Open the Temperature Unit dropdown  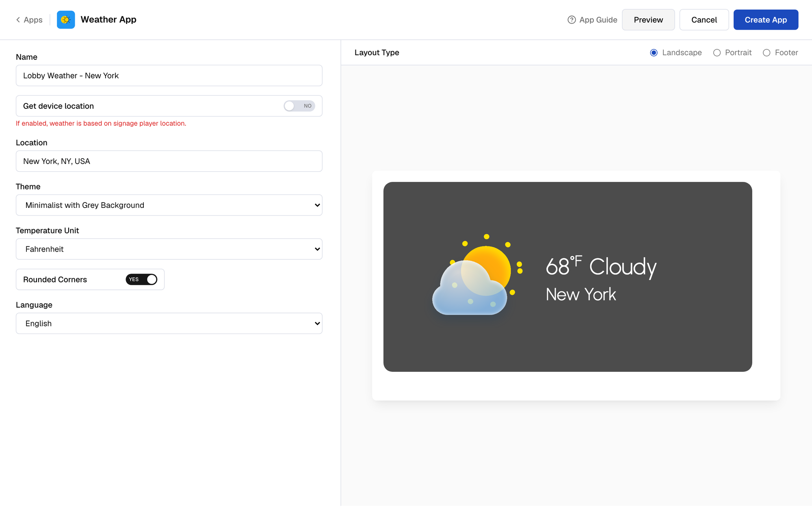[x=169, y=249]
